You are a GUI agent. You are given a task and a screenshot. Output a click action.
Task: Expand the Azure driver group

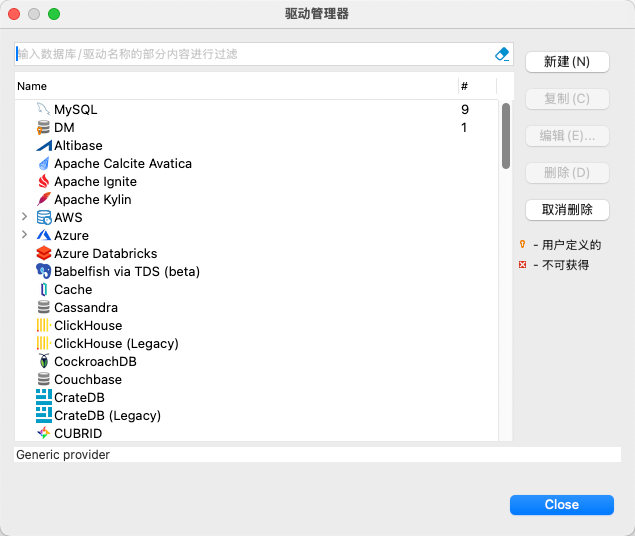pyautogui.click(x=24, y=235)
